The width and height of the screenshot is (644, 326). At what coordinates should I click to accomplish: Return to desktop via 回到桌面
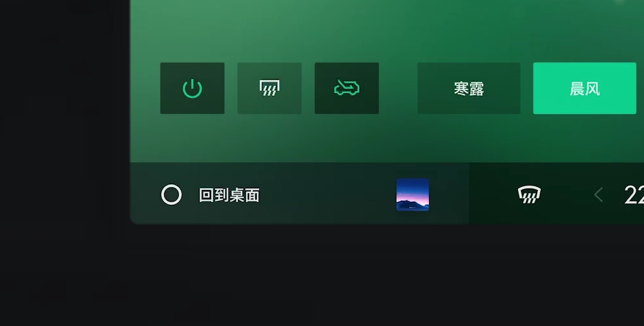point(229,195)
